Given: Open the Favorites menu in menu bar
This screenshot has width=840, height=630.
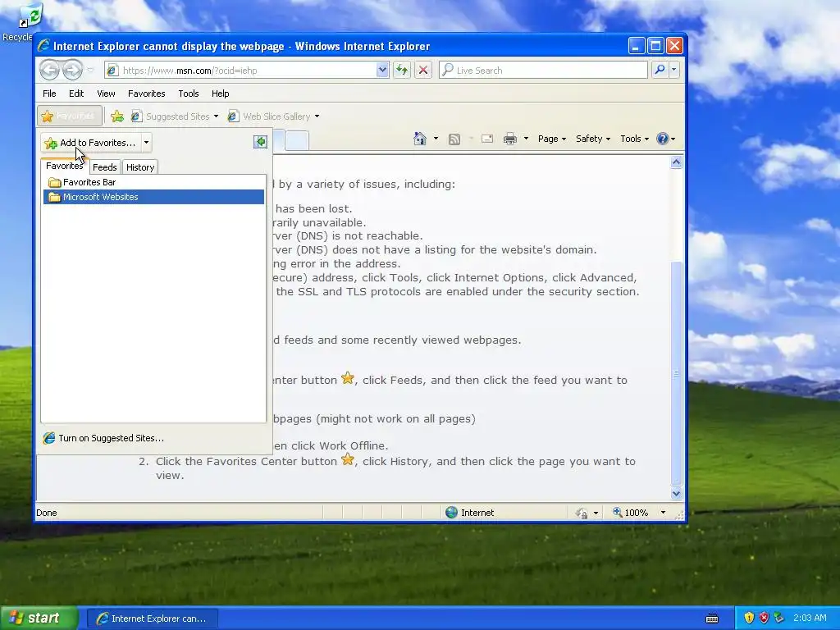Looking at the screenshot, I should pos(146,94).
